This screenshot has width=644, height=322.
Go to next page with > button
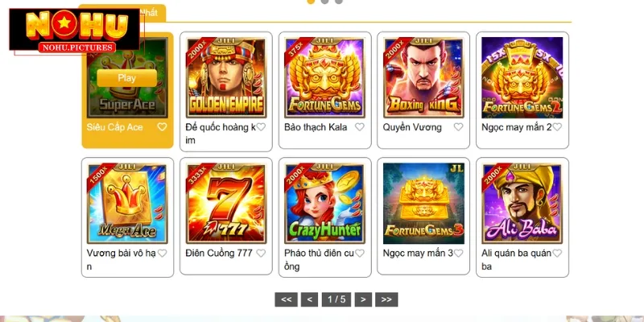tap(363, 299)
